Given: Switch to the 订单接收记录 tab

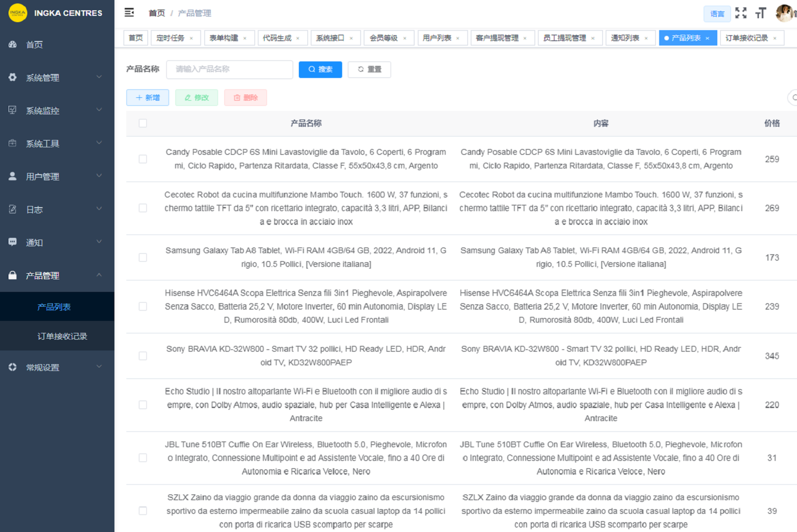Looking at the screenshot, I should click(746, 38).
